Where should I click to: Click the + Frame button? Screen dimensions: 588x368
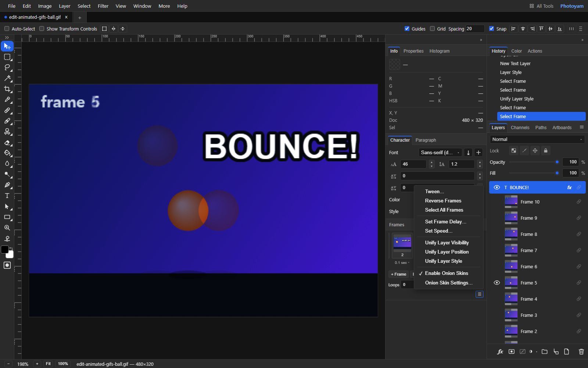pyautogui.click(x=398, y=274)
